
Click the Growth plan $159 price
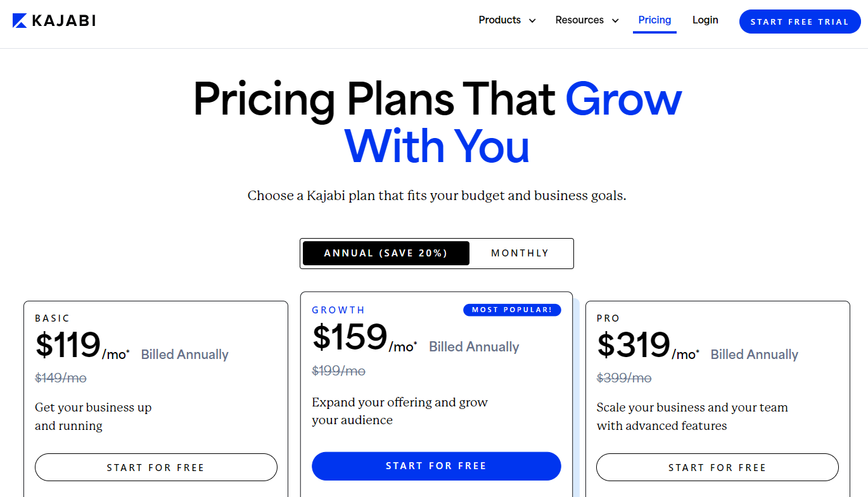point(350,337)
